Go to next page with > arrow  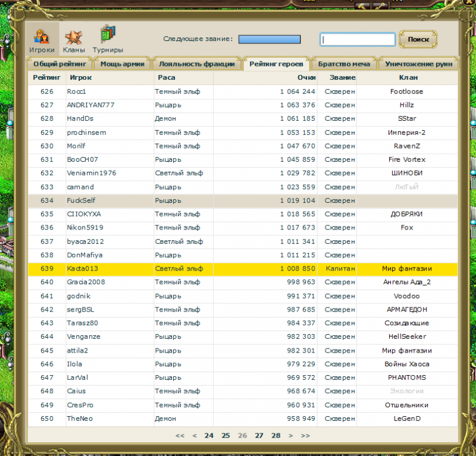[x=290, y=435]
